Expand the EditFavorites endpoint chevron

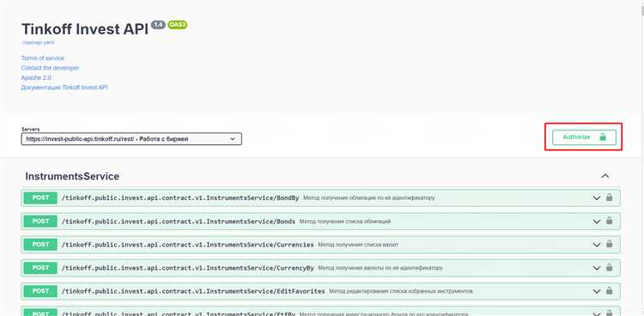tap(597, 292)
